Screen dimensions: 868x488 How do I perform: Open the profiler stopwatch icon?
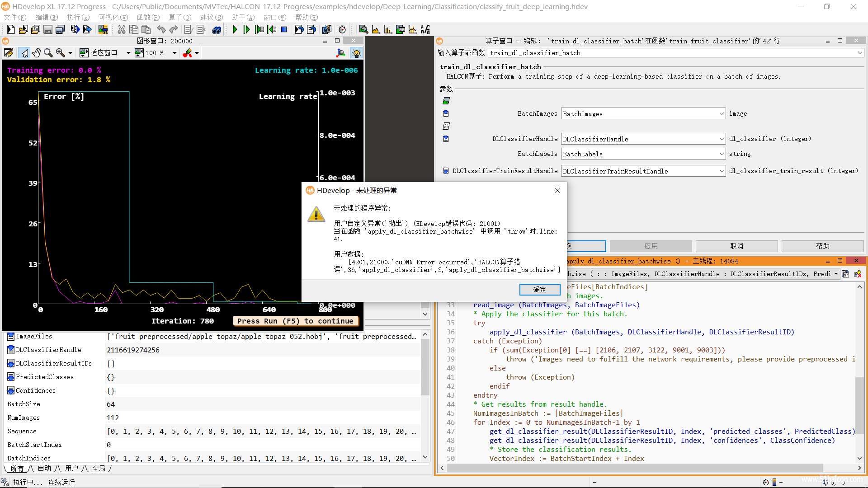click(x=342, y=29)
